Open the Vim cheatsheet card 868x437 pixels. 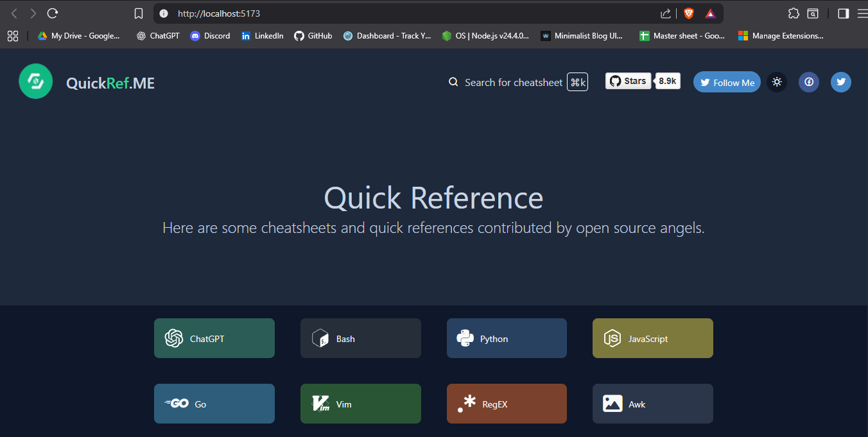(361, 404)
